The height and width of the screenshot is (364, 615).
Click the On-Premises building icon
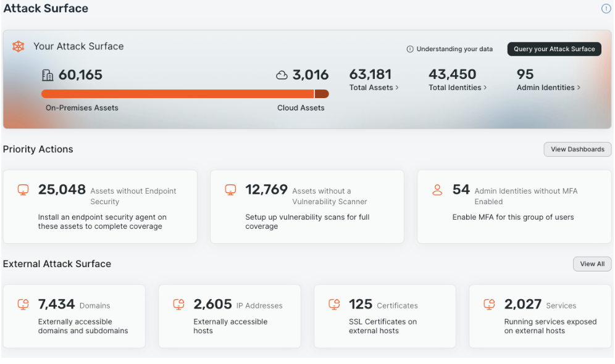48,75
